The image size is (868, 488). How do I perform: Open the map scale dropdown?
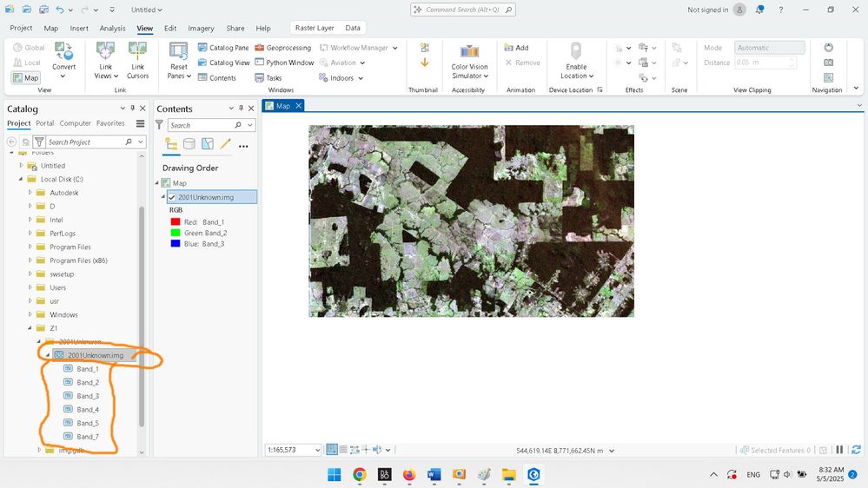[x=317, y=450]
